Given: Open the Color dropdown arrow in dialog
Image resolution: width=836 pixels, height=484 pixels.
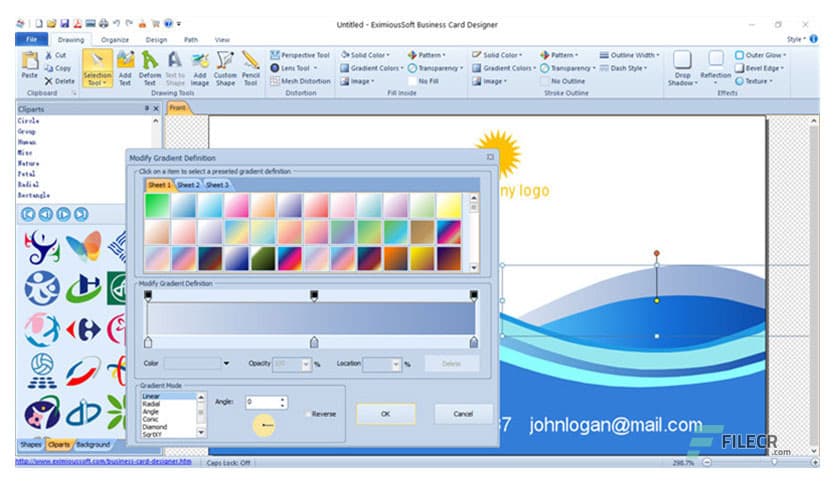Looking at the screenshot, I should [x=226, y=364].
